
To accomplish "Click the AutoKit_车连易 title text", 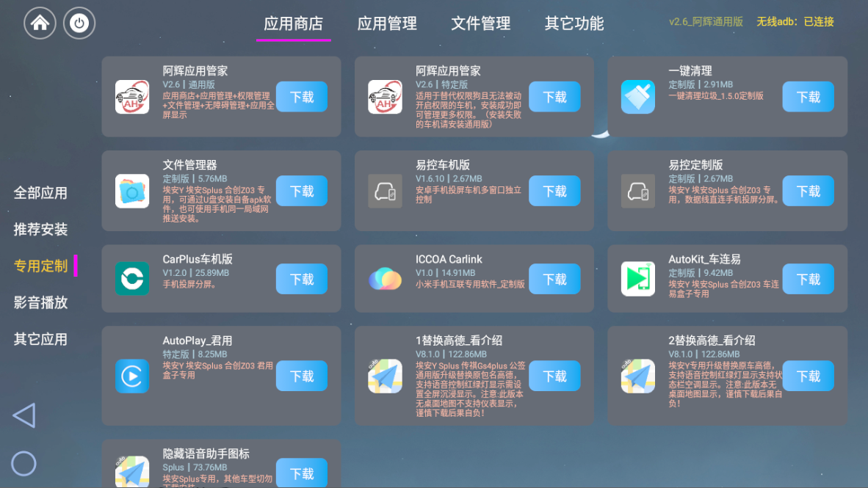I will pos(704,259).
